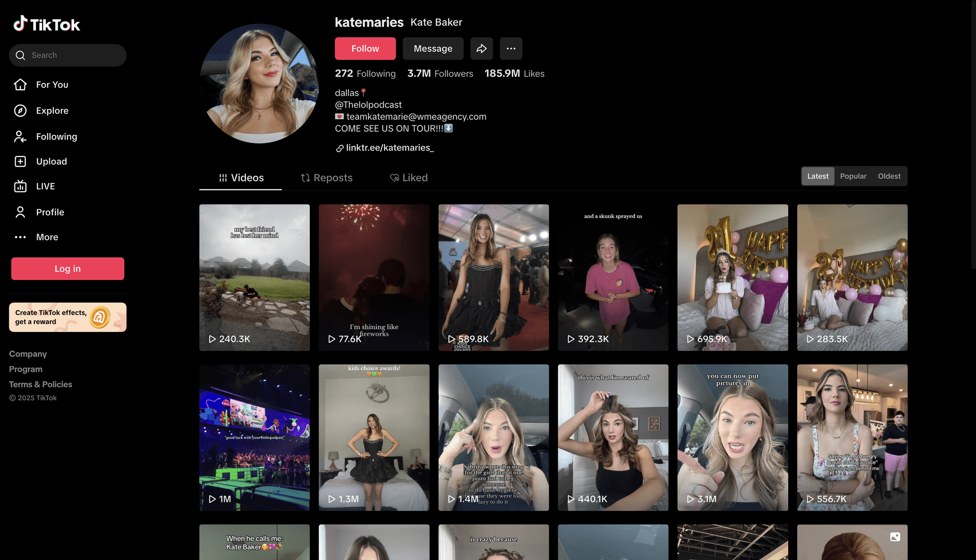Image resolution: width=976 pixels, height=560 pixels.
Task: Sort videos by Oldest
Action: point(889,176)
